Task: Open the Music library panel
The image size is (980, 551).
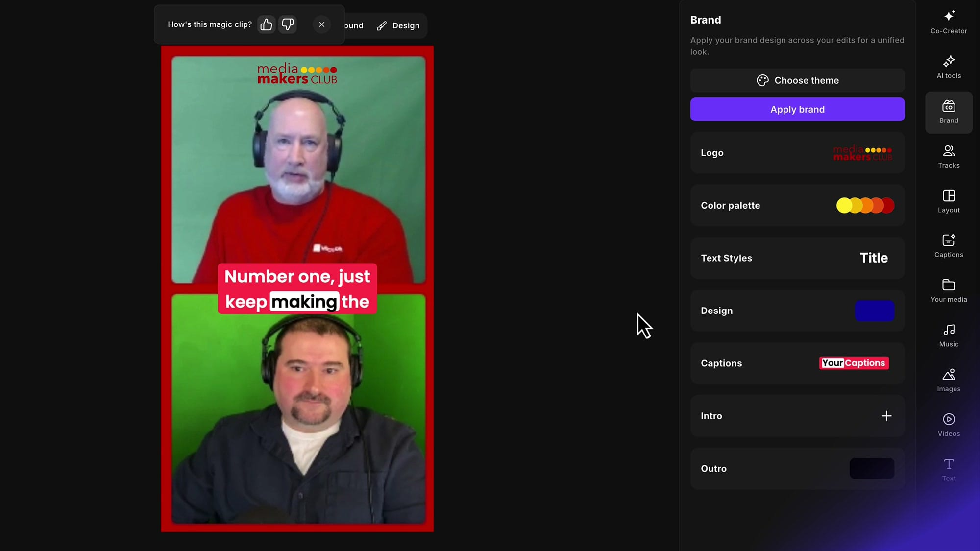Action: (949, 335)
